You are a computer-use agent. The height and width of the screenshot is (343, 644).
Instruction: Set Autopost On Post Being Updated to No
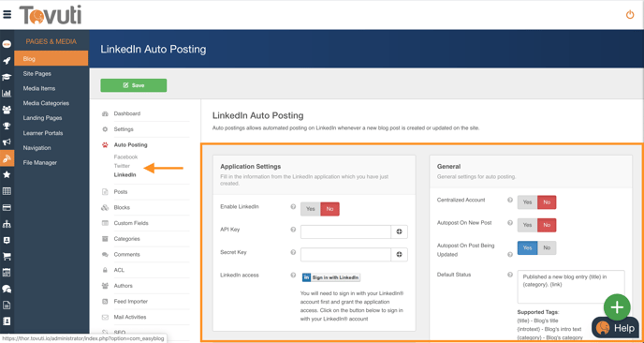coord(547,248)
